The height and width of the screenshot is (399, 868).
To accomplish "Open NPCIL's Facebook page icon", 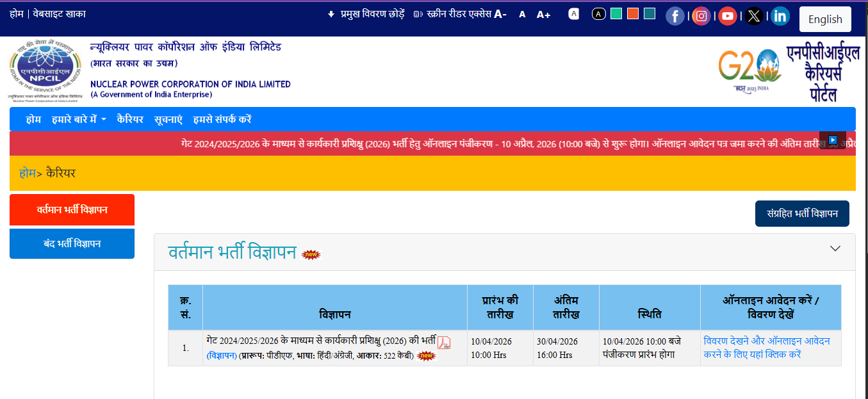I will [675, 16].
